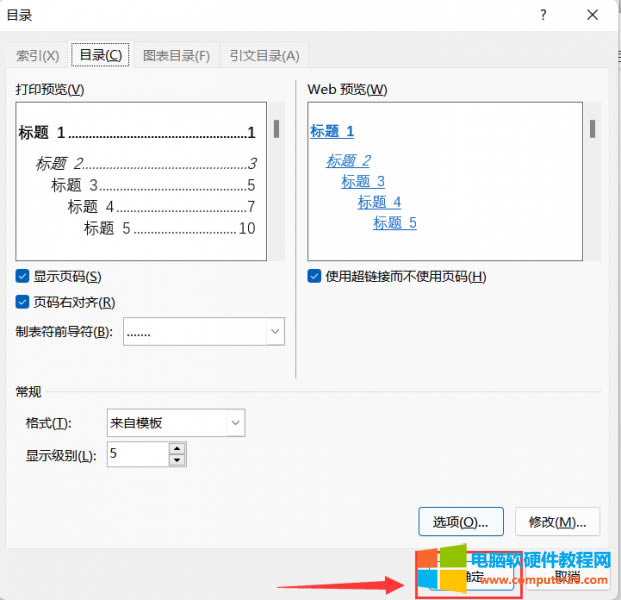Open the 图表目录 tab

pyautogui.click(x=176, y=56)
